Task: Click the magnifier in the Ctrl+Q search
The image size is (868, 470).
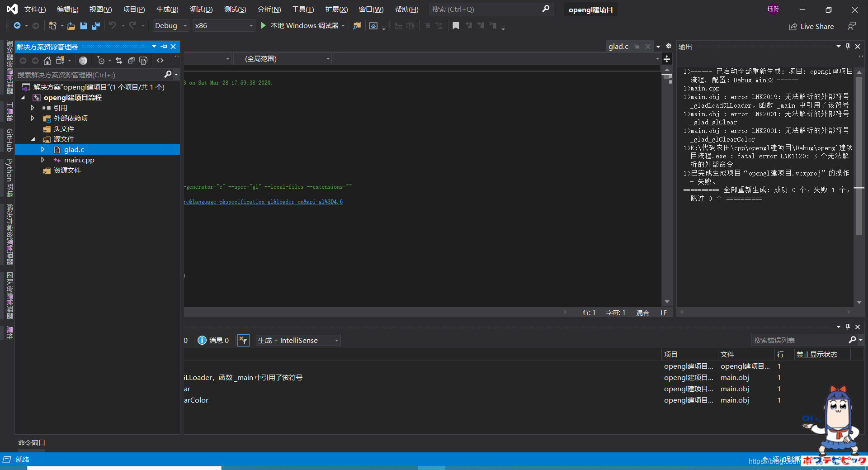Action: [x=546, y=9]
